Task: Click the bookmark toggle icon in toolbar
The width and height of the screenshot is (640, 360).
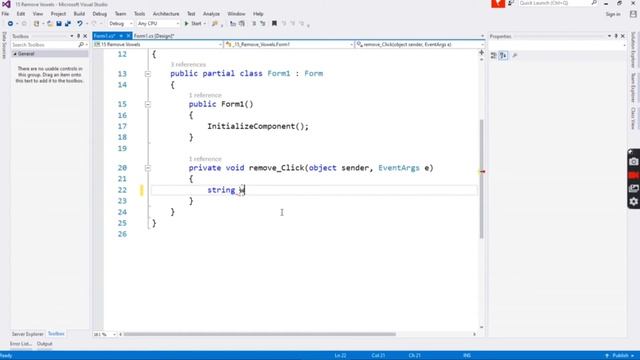Action: coord(274,24)
